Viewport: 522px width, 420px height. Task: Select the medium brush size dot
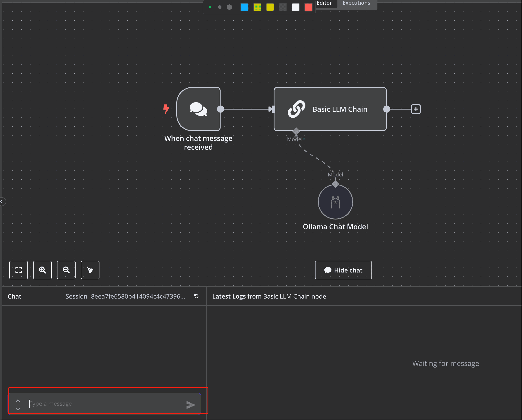(220, 7)
